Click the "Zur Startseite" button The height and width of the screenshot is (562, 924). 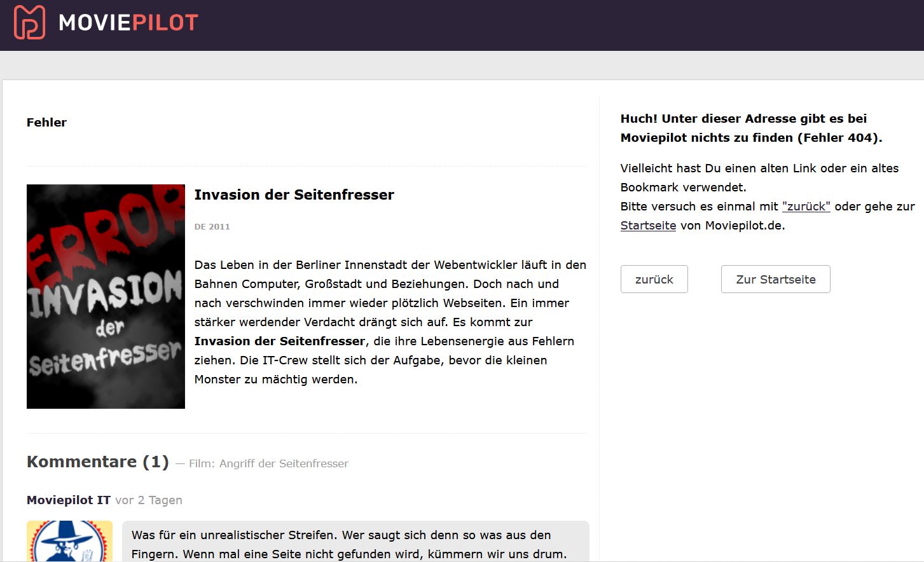(775, 279)
